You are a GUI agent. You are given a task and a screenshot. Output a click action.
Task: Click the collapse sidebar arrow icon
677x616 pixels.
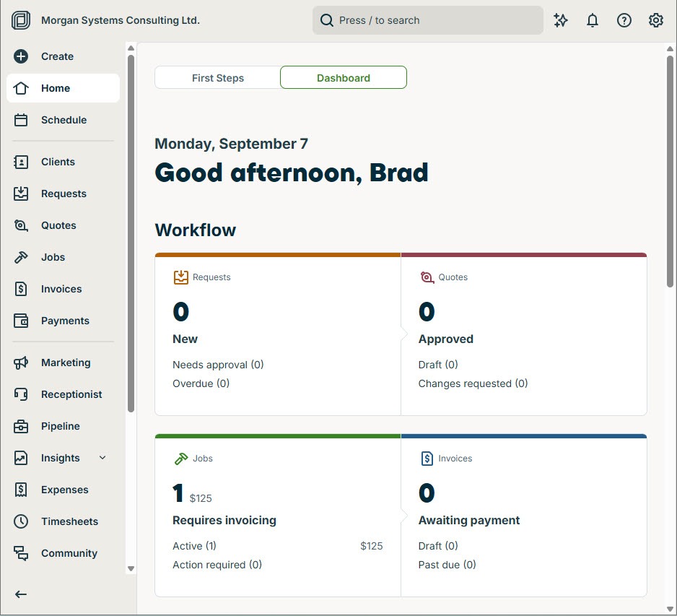click(x=21, y=594)
